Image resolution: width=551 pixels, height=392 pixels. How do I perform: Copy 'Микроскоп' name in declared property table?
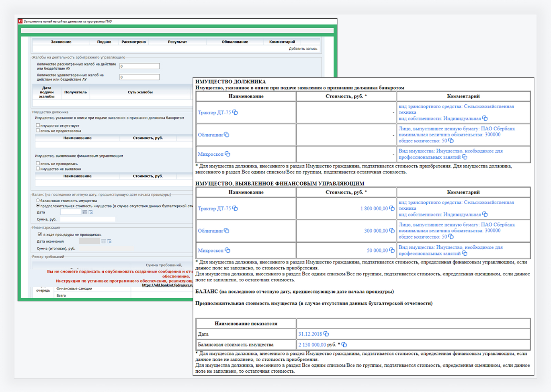click(228, 154)
